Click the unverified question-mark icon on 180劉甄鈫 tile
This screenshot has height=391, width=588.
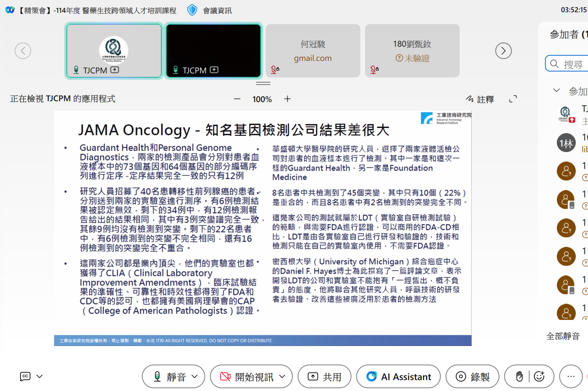pyautogui.click(x=399, y=58)
